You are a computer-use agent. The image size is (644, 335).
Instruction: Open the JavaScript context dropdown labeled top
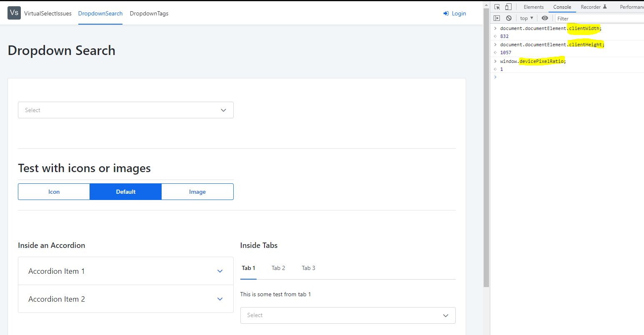click(526, 18)
